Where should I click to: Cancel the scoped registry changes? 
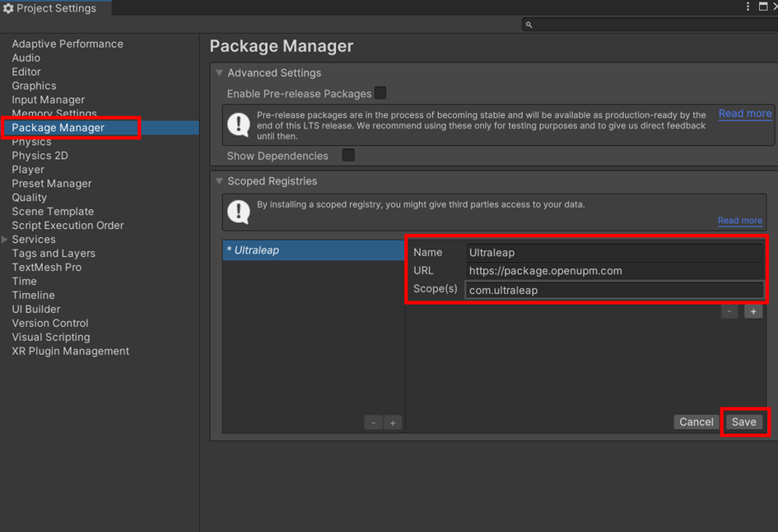click(696, 422)
